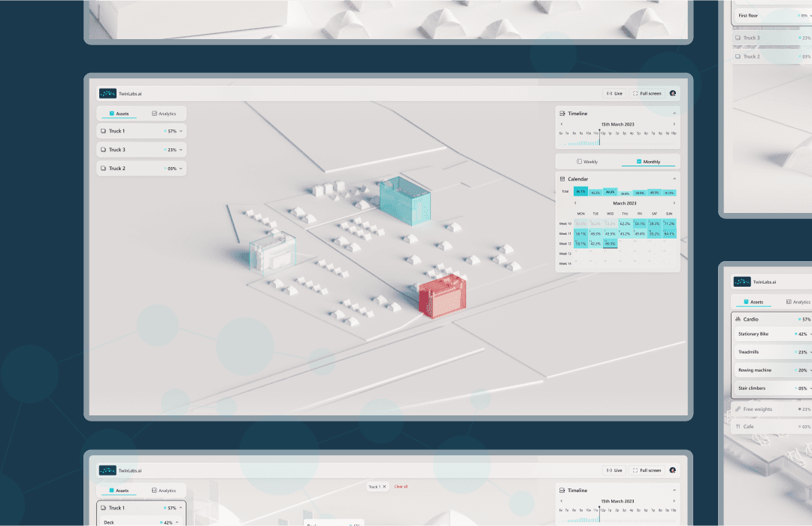Click the truck icon beside Truck 1 in the site map window
Image resolution: width=812 pixels, height=526 pixels.
(104, 131)
